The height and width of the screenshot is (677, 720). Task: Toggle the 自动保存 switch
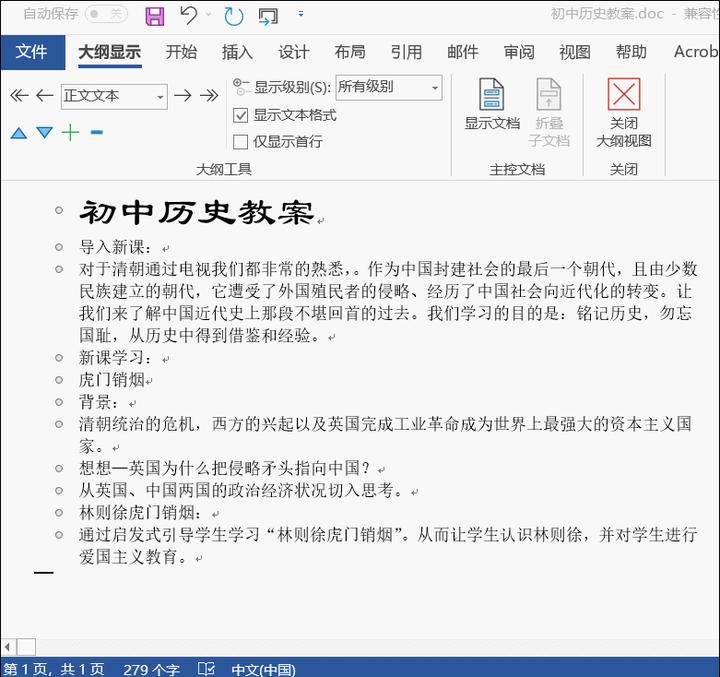[106, 14]
